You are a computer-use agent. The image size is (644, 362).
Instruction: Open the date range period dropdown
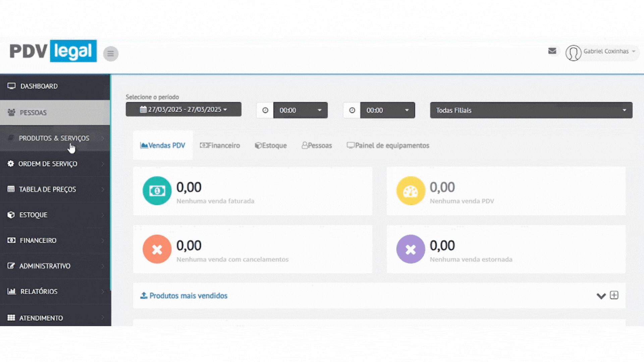click(x=183, y=110)
